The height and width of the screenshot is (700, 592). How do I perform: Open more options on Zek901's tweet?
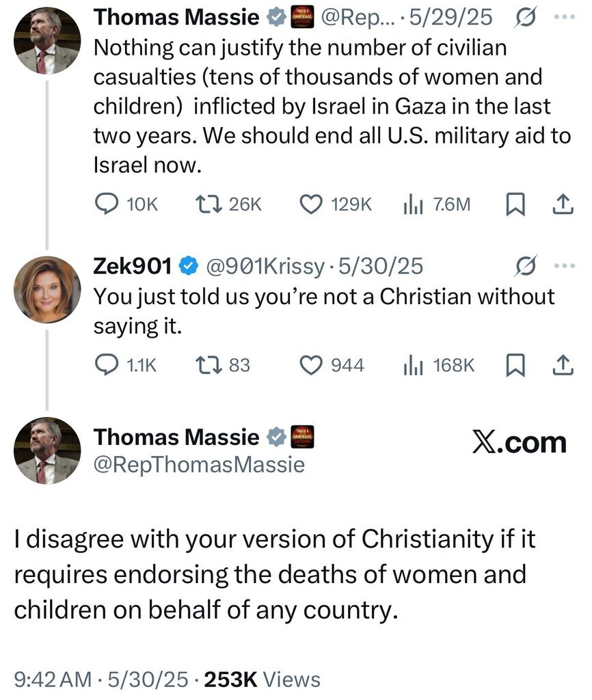click(x=565, y=265)
